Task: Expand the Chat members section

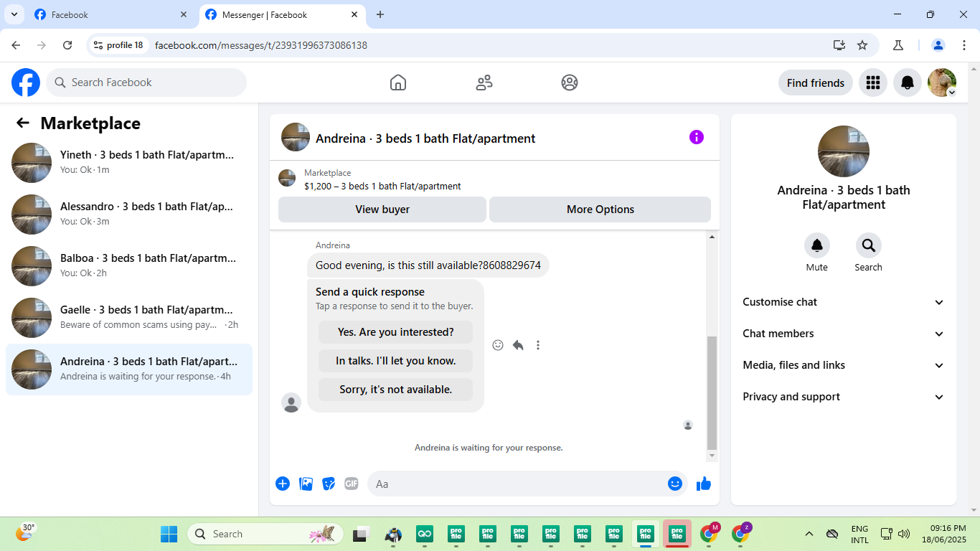Action: [844, 334]
